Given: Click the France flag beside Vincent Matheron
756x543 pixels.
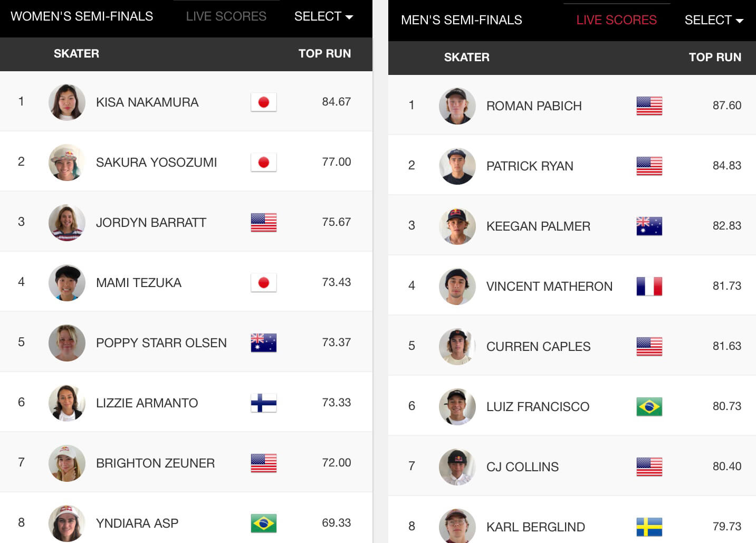Looking at the screenshot, I should click(x=649, y=287).
